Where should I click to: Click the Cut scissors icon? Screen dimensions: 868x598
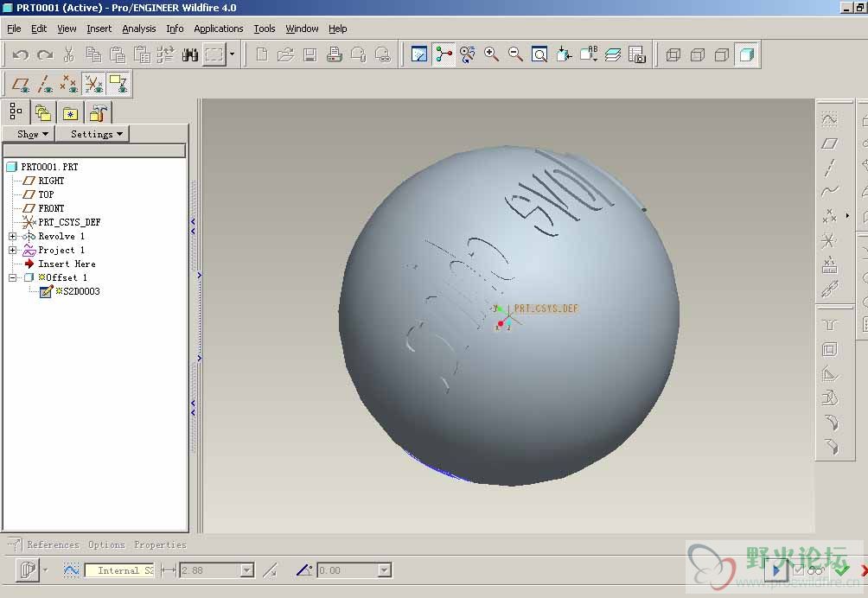[x=69, y=54]
